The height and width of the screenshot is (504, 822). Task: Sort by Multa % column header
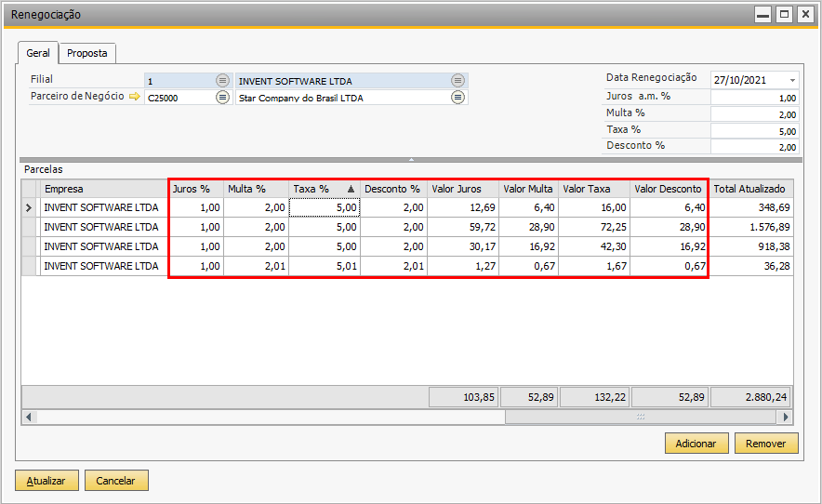tap(257, 189)
